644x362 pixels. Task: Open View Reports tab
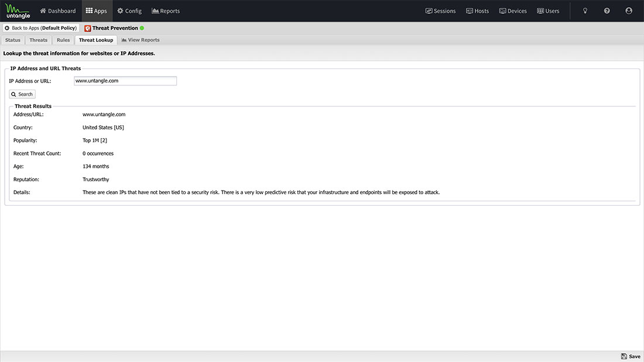pyautogui.click(x=141, y=40)
